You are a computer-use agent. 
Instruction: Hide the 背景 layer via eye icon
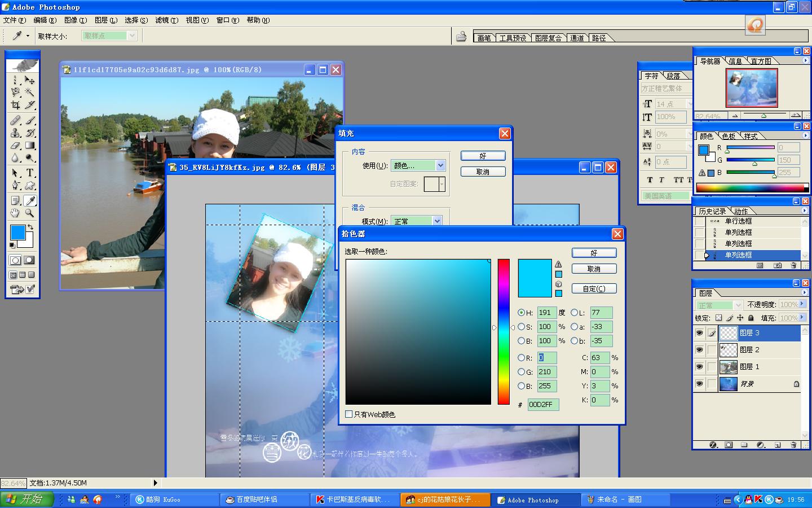pyautogui.click(x=699, y=384)
